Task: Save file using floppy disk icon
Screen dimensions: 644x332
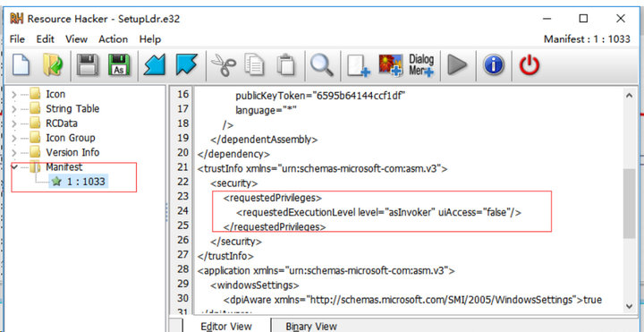Action: [x=87, y=65]
